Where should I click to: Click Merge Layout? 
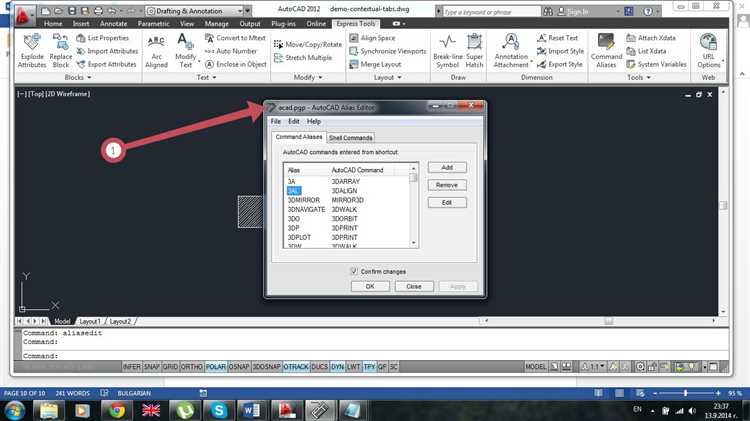[x=375, y=64]
